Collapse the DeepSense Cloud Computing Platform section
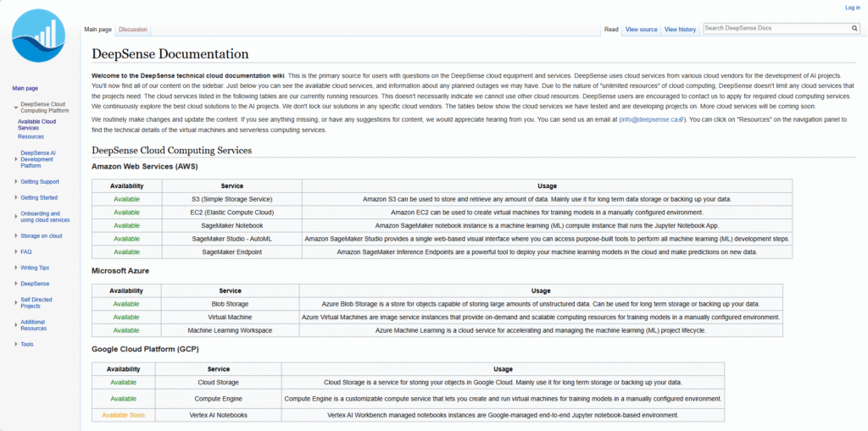 click(x=15, y=107)
